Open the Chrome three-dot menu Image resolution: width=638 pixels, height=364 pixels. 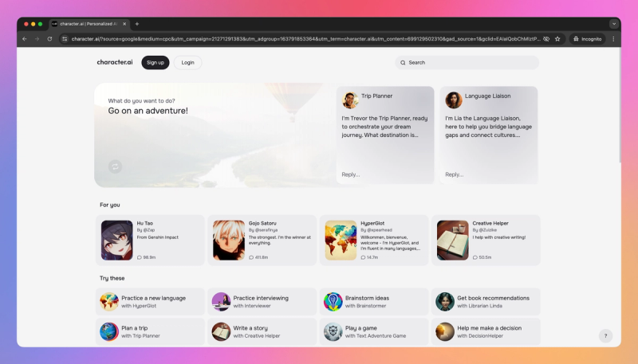pyautogui.click(x=613, y=39)
